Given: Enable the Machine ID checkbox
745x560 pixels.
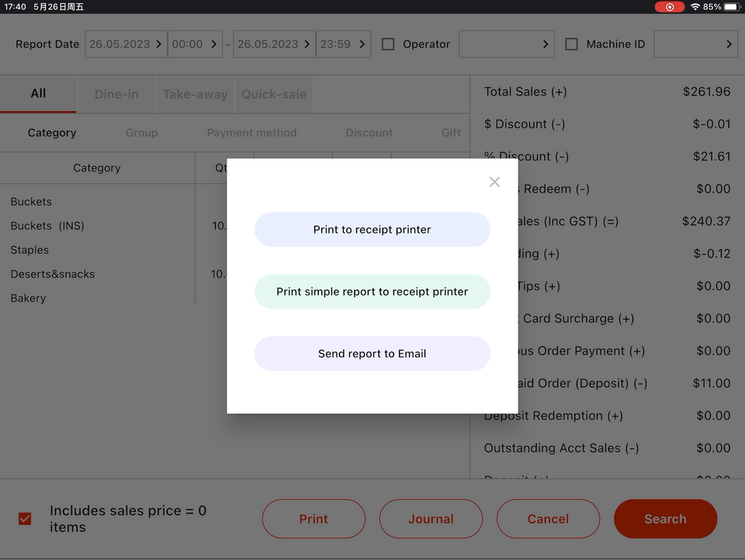Looking at the screenshot, I should [x=571, y=44].
